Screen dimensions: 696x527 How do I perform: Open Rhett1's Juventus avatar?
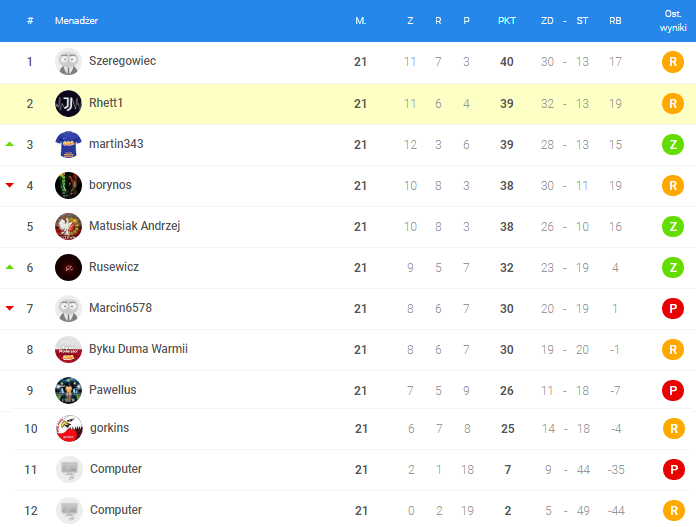point(68,103)
